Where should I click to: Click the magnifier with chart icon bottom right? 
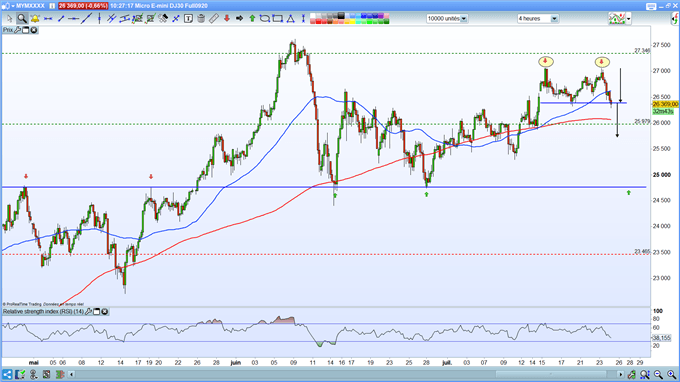click(x=645, y=374)
